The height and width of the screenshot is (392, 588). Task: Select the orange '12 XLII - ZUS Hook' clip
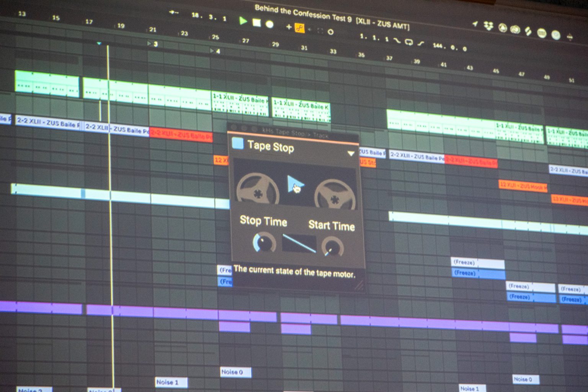(x=523, y=186)
